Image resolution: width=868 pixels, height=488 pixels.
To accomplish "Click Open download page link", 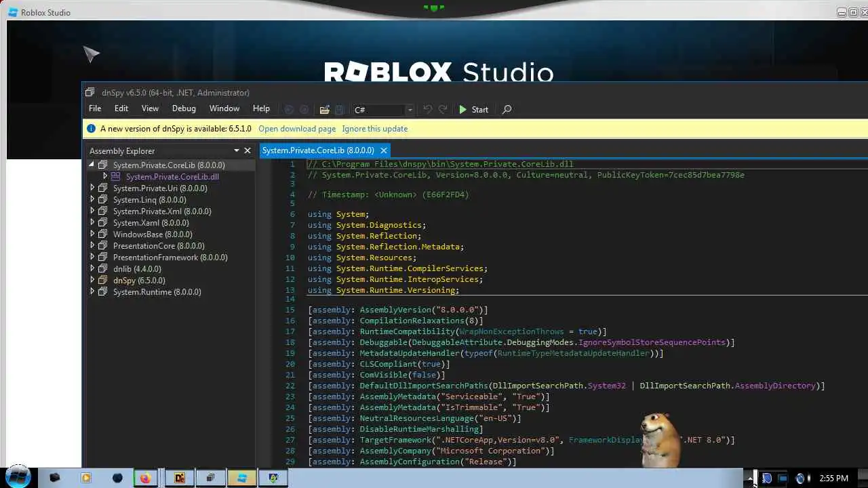I will 297,129.
